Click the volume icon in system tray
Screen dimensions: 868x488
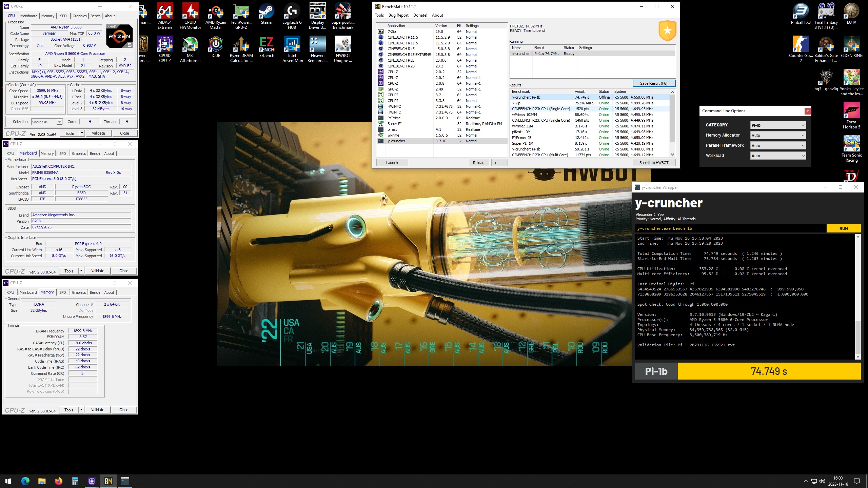tap(822, 481)
